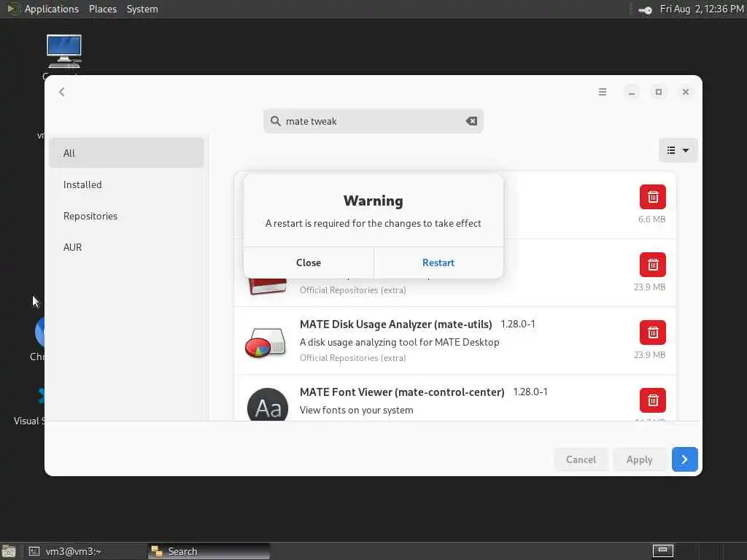Image resolution: width=747 pixels, height=560 pixels.
Task: Click the search field containing mate tweak
Action: pyautogui.click(x=373, y=121)
